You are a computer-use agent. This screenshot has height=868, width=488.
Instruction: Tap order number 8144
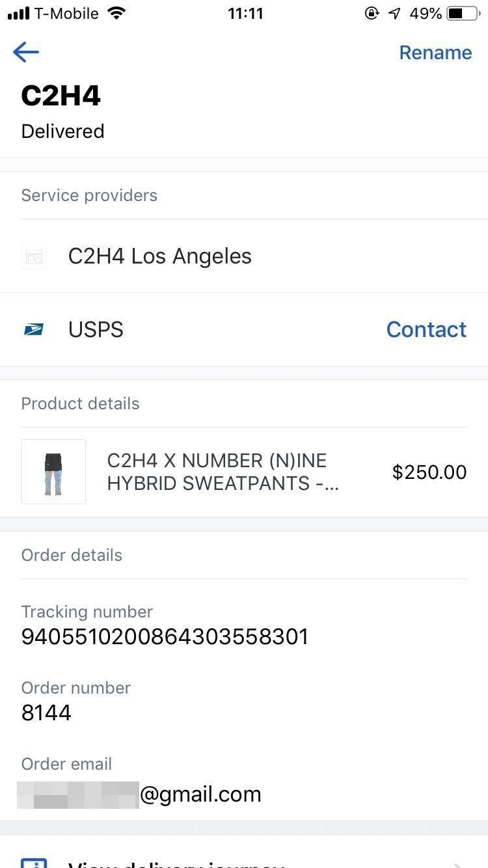46,713
